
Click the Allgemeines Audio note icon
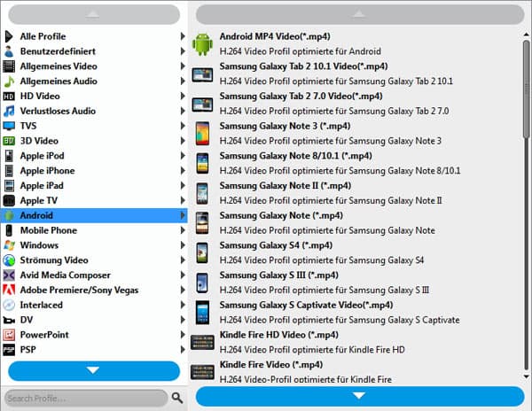pos(9,81)
